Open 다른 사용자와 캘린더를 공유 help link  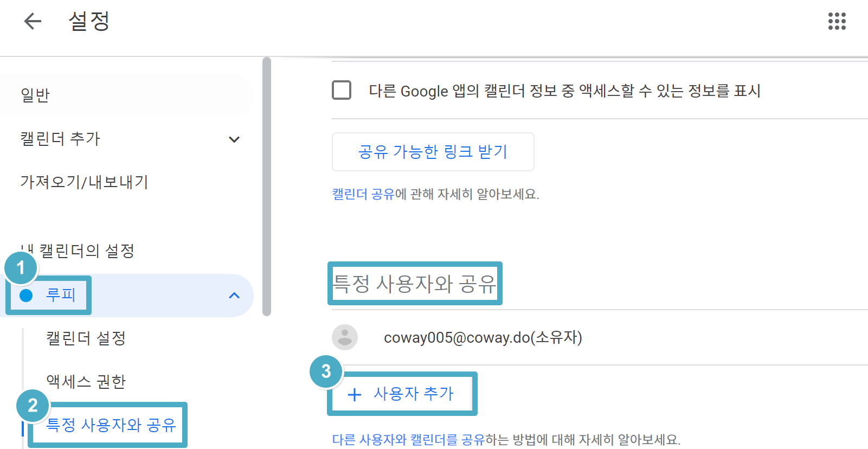(x=408, y=439)
